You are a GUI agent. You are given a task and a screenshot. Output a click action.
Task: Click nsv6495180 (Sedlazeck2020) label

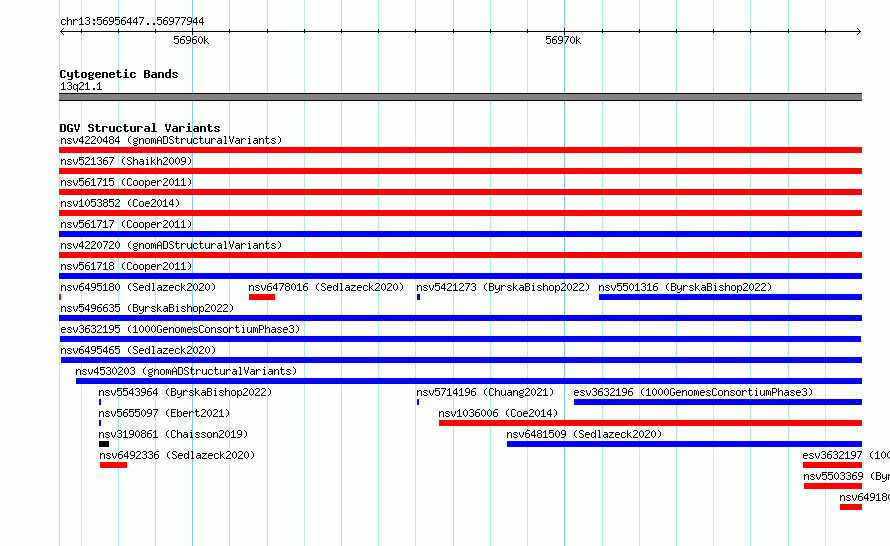tap(138, 287)
